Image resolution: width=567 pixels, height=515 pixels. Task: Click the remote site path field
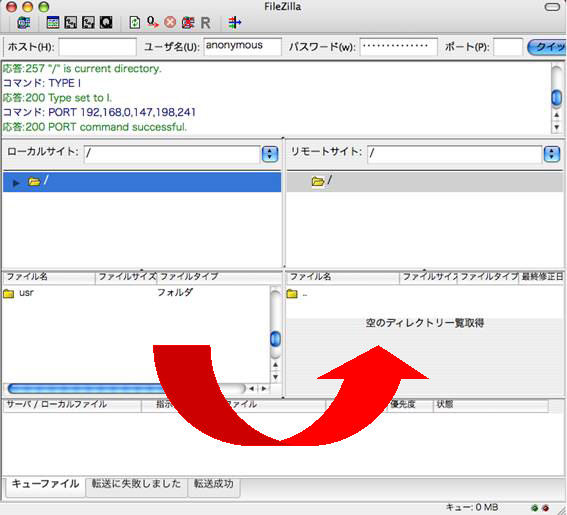click(455, 154)
